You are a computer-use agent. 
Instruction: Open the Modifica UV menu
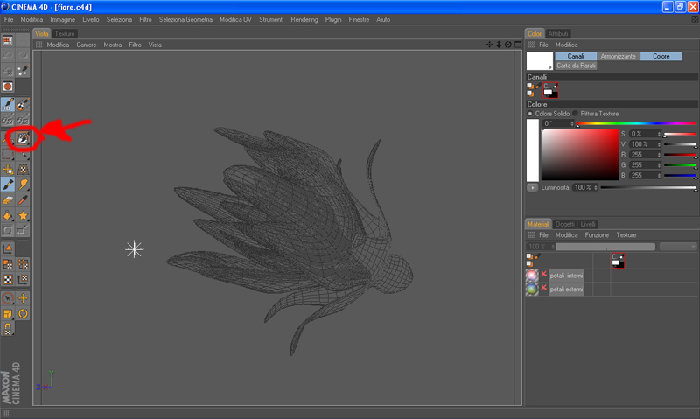[235, 20]
